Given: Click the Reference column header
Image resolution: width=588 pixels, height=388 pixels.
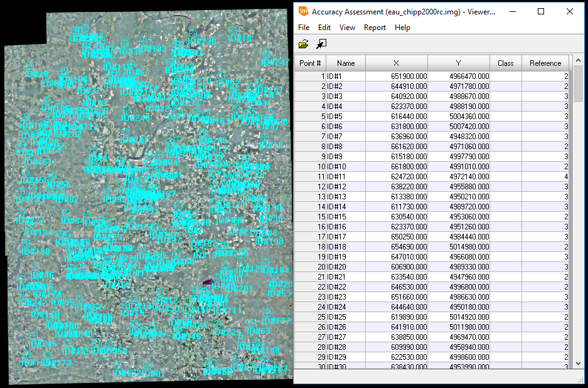Looking at the screenshot, I should point(545,63).
